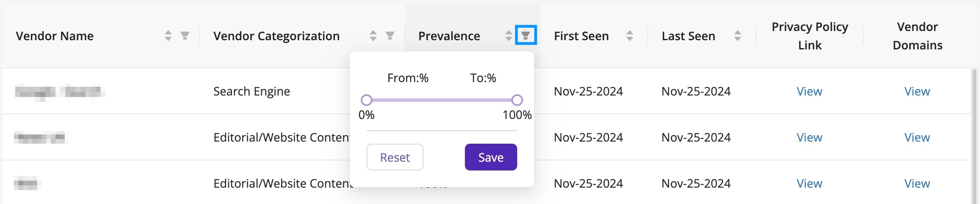Open second row's Privacy Policy View link
980x204 pixels.
(809, 137)
